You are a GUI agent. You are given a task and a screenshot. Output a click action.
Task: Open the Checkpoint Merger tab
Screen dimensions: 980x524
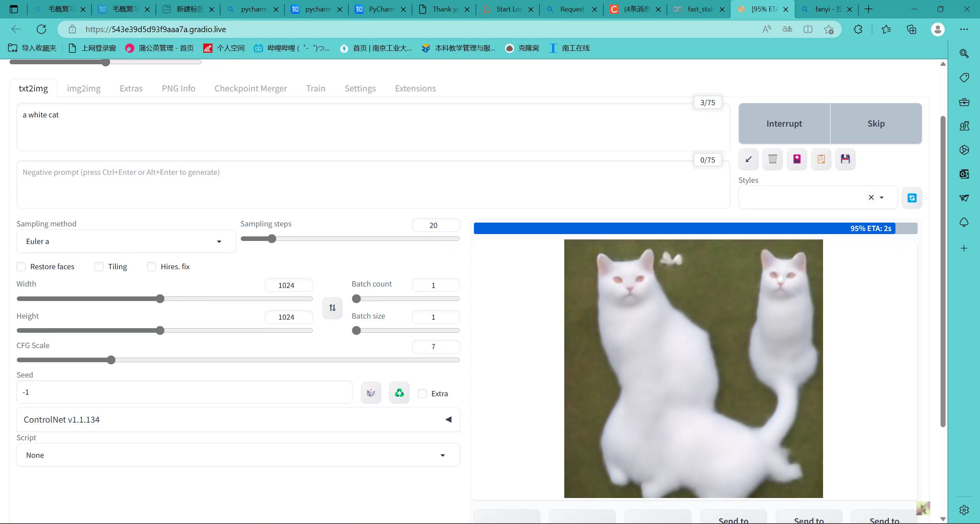point(250,88)
